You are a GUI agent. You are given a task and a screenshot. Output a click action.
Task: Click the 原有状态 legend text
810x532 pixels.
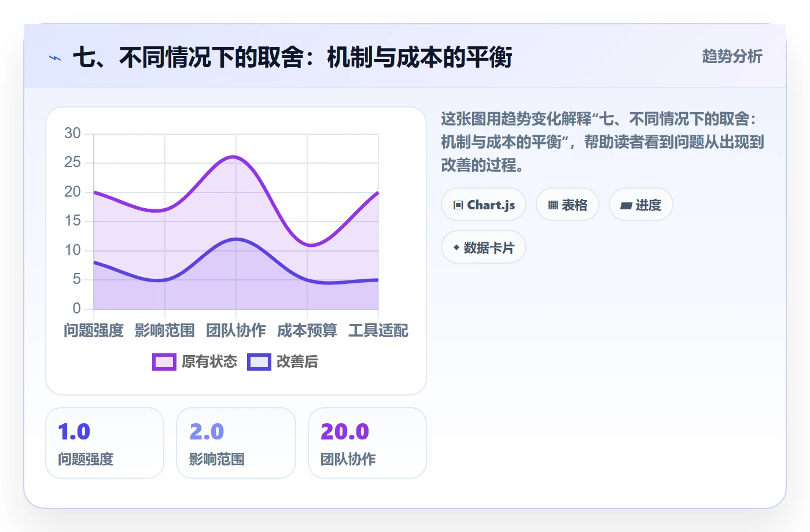209,362
